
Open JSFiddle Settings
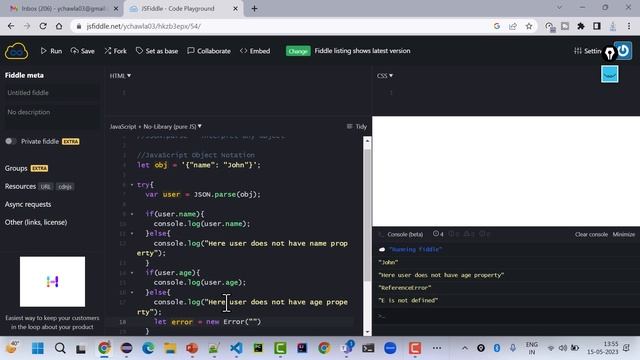(588, 51)
